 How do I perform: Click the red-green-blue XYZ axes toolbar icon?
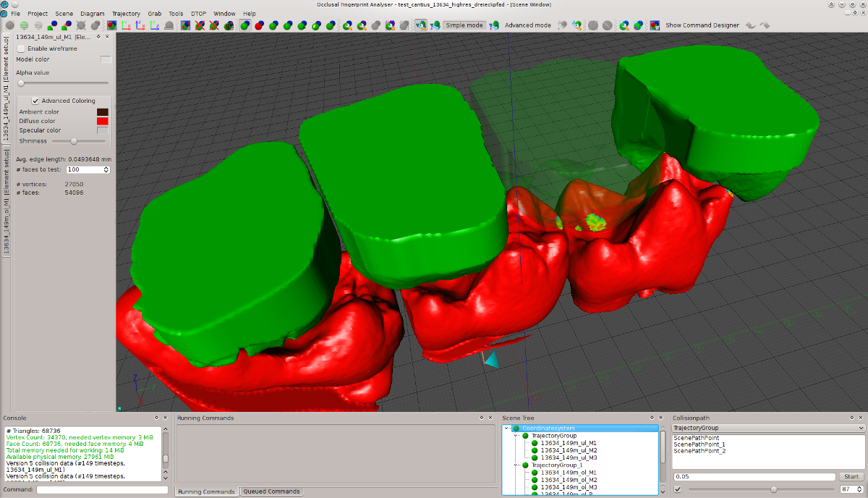coord(126,25)
